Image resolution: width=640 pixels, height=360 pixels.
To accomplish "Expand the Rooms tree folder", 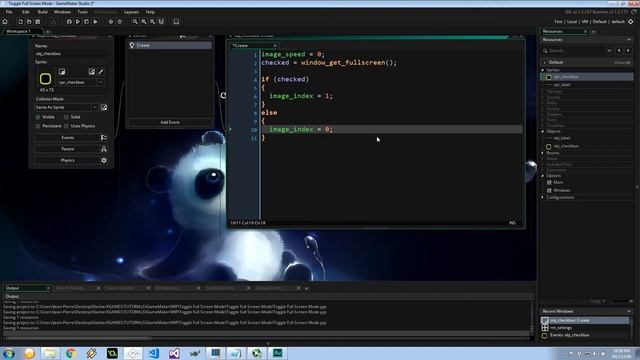I will coord(543,153).
